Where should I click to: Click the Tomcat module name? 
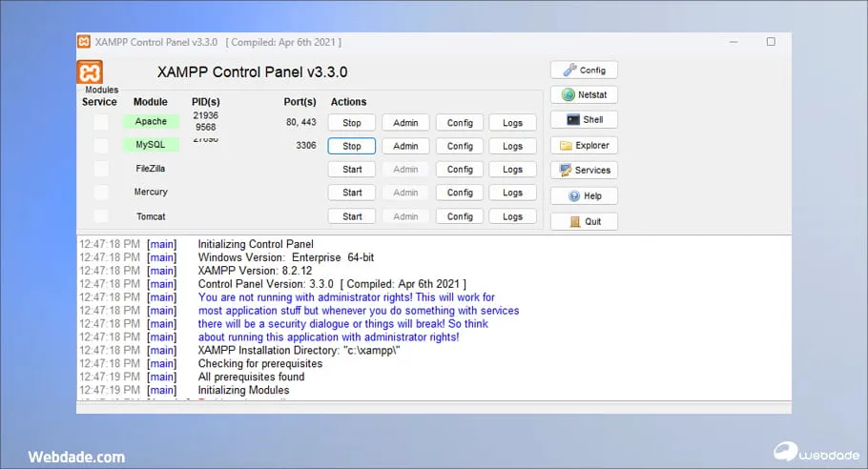pos(151,216)
